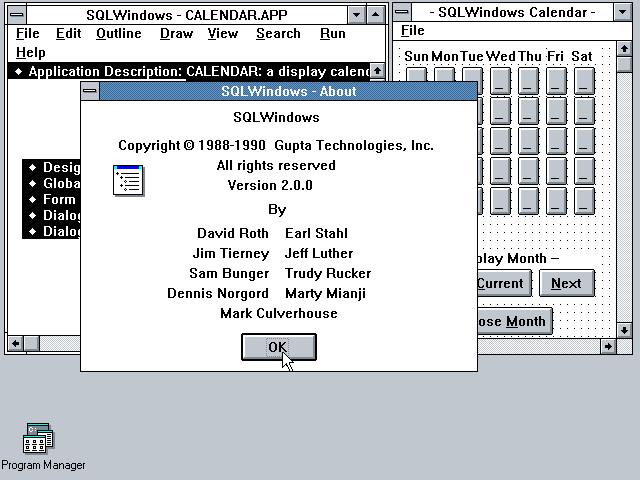Minimize the SQLWindows Calendar window
640x480 pixels.
tap(622, 12)
